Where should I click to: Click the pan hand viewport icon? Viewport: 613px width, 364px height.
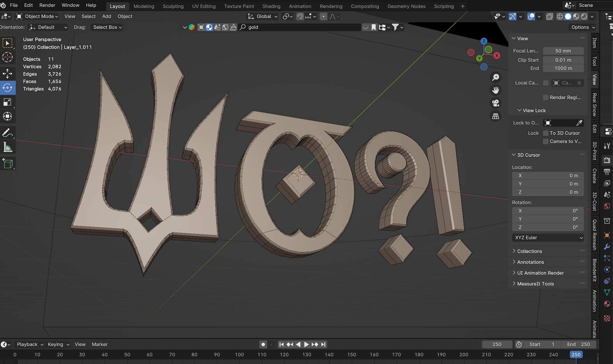click(496, 90)
